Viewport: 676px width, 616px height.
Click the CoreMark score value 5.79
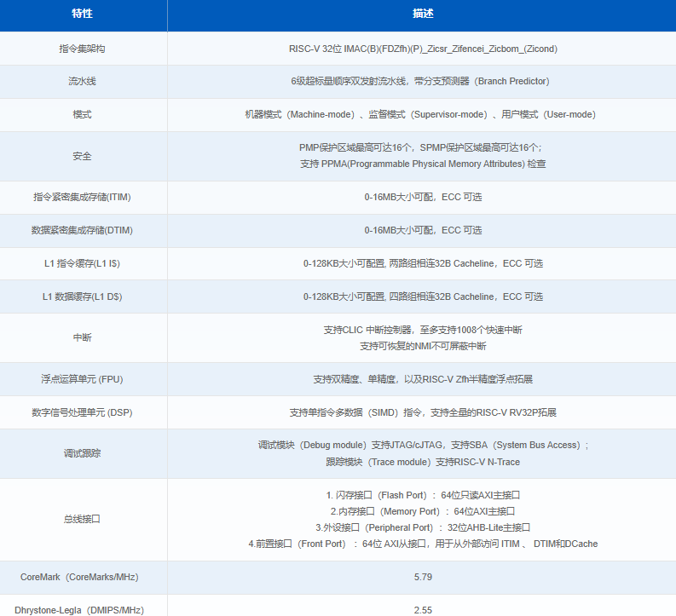click(423, 577)
